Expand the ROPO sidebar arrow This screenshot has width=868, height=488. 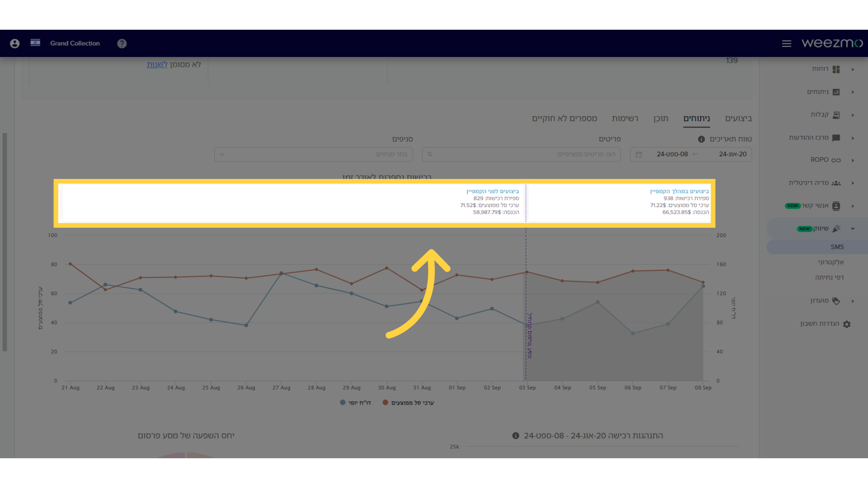[x=853, y=160]
